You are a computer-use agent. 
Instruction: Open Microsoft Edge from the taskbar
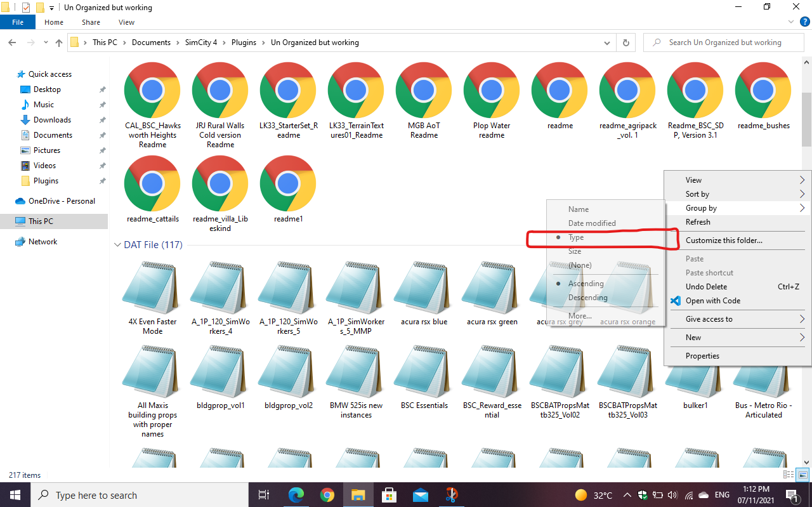tap(296, 495)
